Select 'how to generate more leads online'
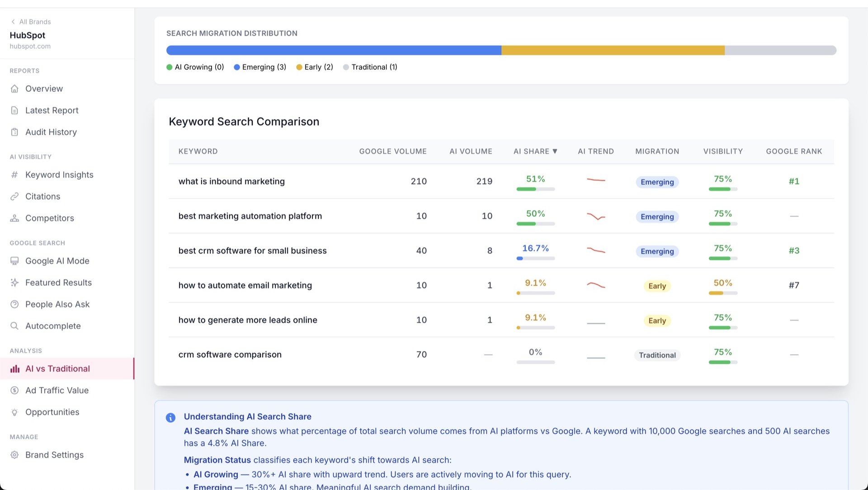The width and height of the screenshot is (868, 490). (x=248, y=320)
